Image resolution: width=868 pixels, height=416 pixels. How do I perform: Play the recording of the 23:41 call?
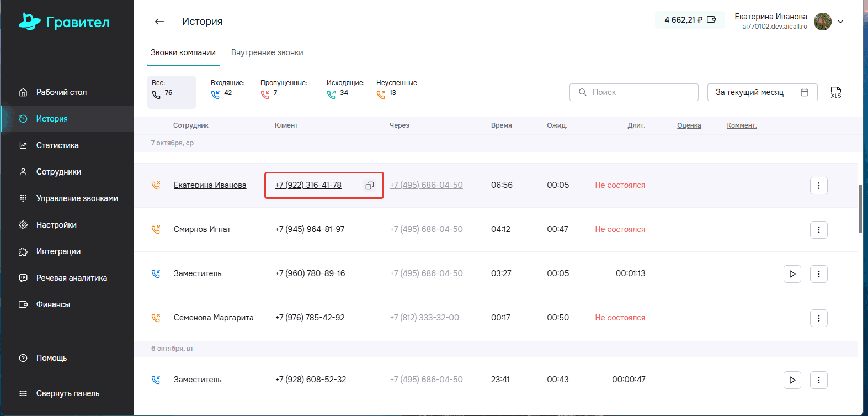(792, 380)
